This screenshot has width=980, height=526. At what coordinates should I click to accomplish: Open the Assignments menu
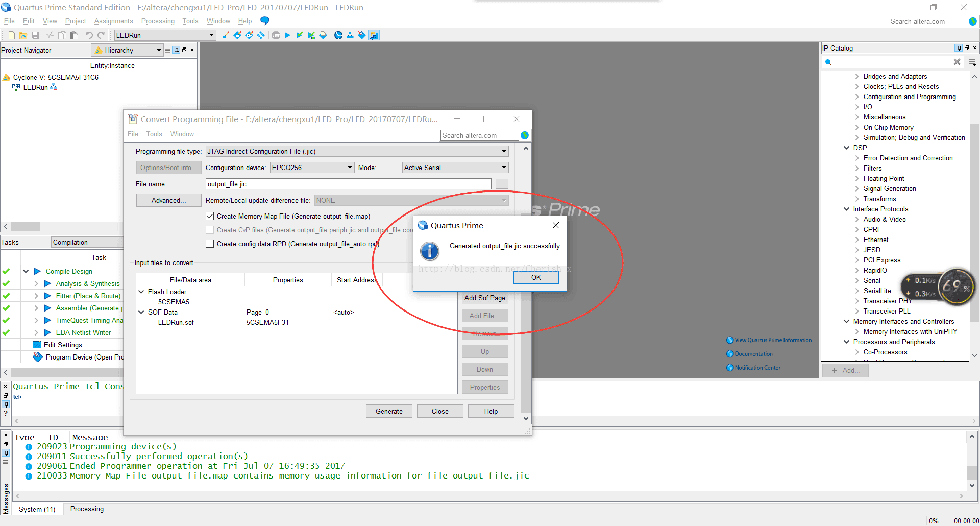pos(113,21)
